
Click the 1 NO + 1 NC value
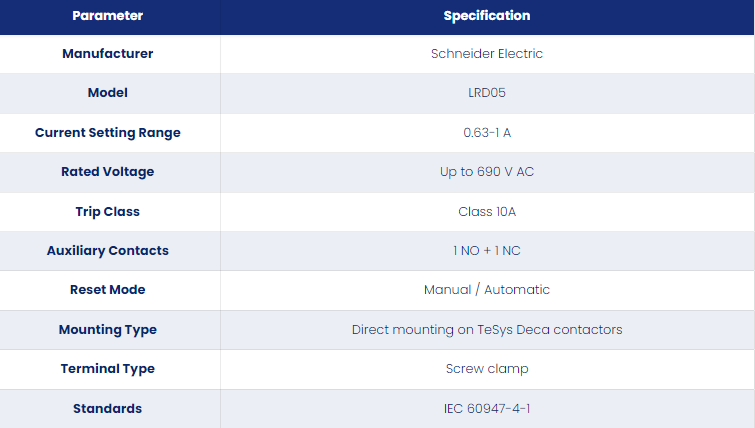(x=487, y=251)
